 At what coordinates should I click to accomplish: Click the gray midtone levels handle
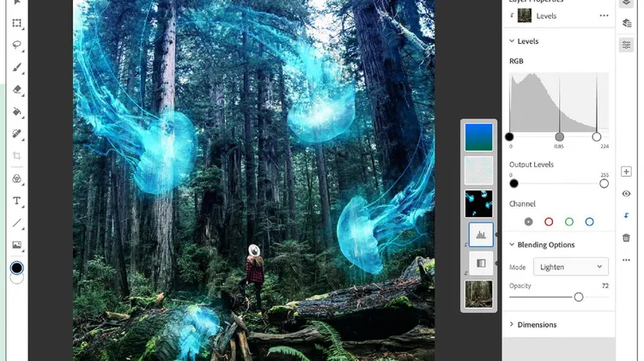[x=559, y=136]
